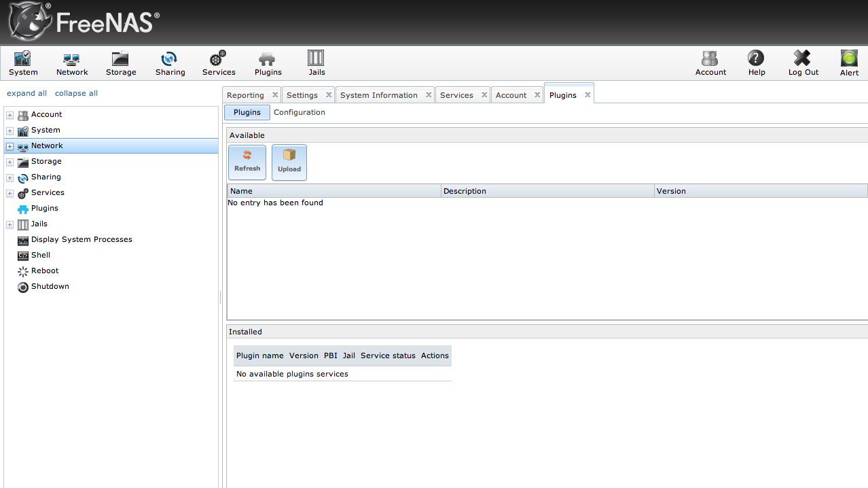This screenshot has height=488, width=868.
Task: Sort by the Description column header
Action: point(547,191)
